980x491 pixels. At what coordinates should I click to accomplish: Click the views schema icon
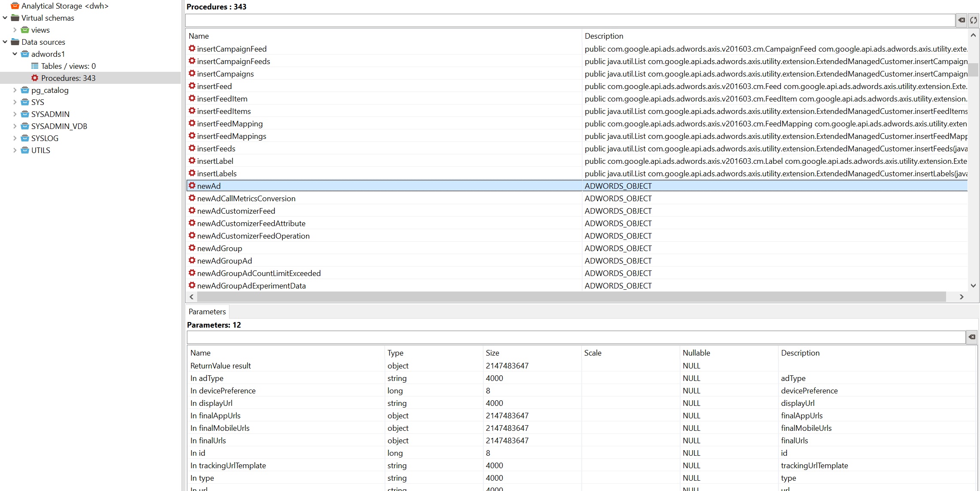[25, 30]
